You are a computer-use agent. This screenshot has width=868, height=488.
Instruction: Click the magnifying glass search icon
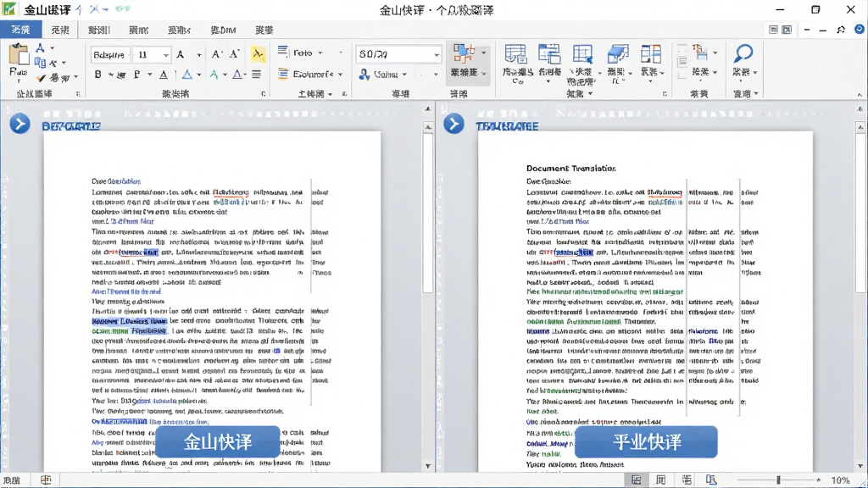(x=743, y=53)
